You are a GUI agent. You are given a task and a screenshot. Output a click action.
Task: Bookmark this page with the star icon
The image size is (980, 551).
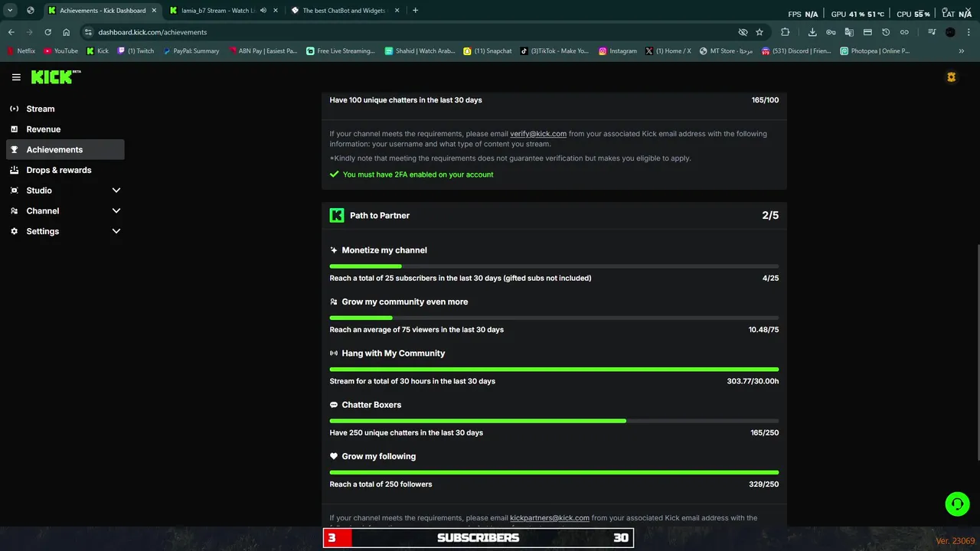(759, 32)
